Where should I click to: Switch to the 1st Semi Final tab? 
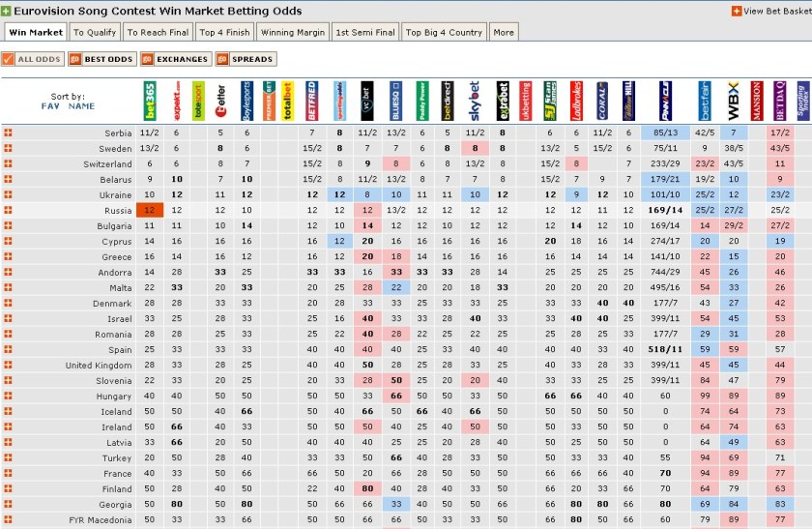pos(365,32)
